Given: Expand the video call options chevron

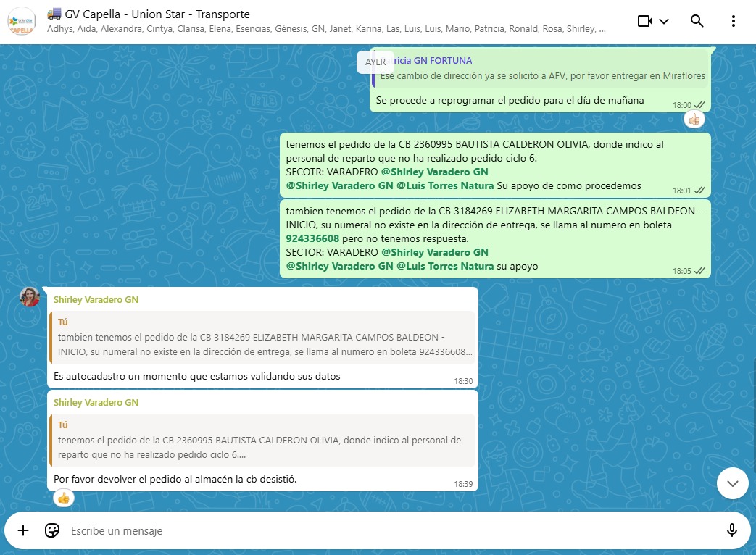Looking at the screenshot, I should 664,21.
